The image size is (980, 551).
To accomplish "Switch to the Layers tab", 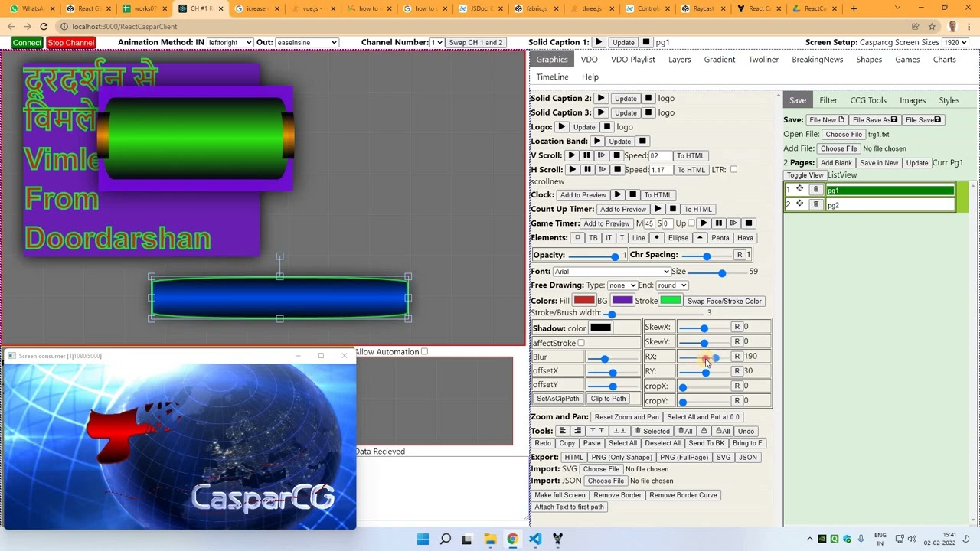I will [x=679, y=59].
